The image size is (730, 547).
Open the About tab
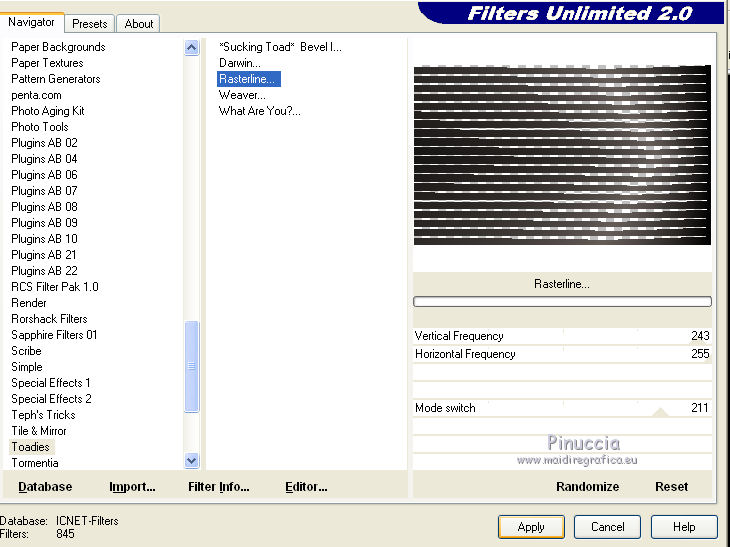(138, 24)
